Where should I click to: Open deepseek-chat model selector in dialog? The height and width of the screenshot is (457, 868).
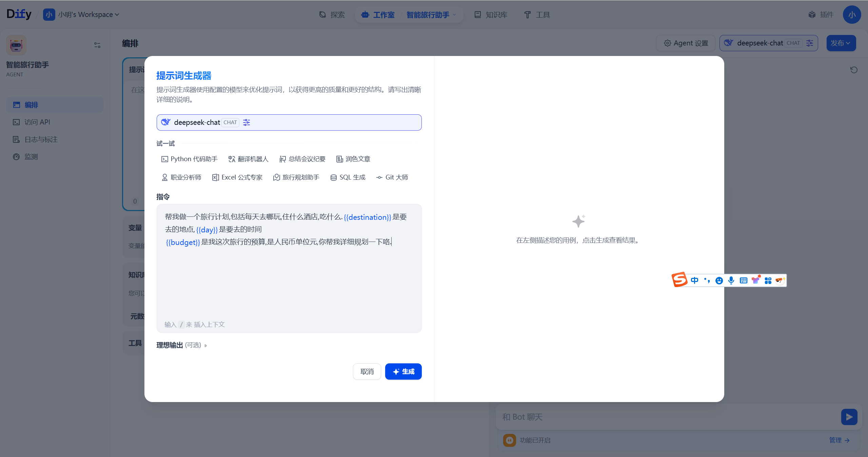pos(197,122)
